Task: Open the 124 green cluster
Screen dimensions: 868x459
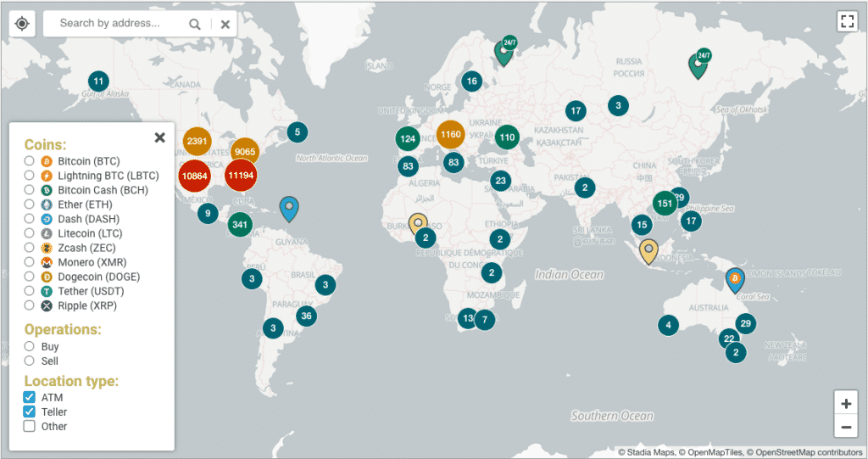Action: click(x=408, y=138)
